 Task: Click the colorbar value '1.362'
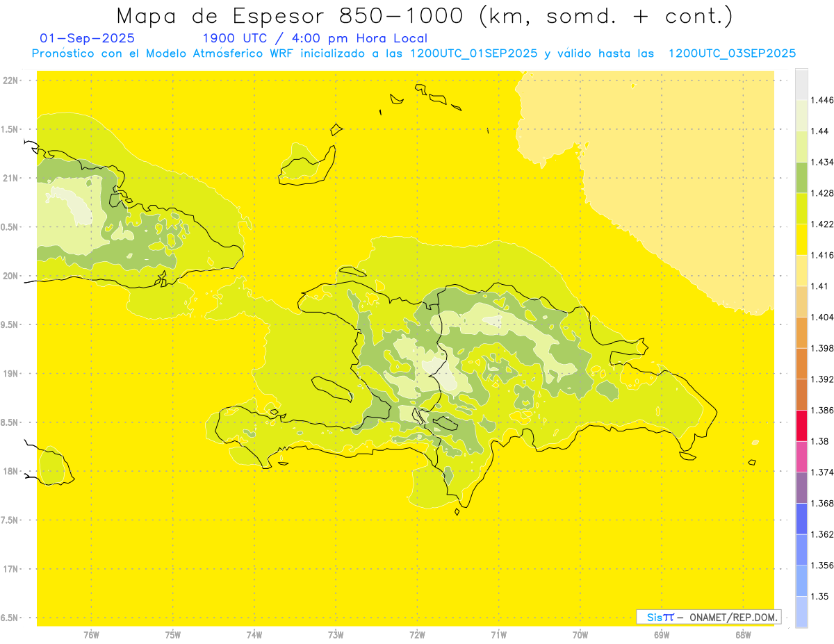pyautogui.click(x=822, y=534)
